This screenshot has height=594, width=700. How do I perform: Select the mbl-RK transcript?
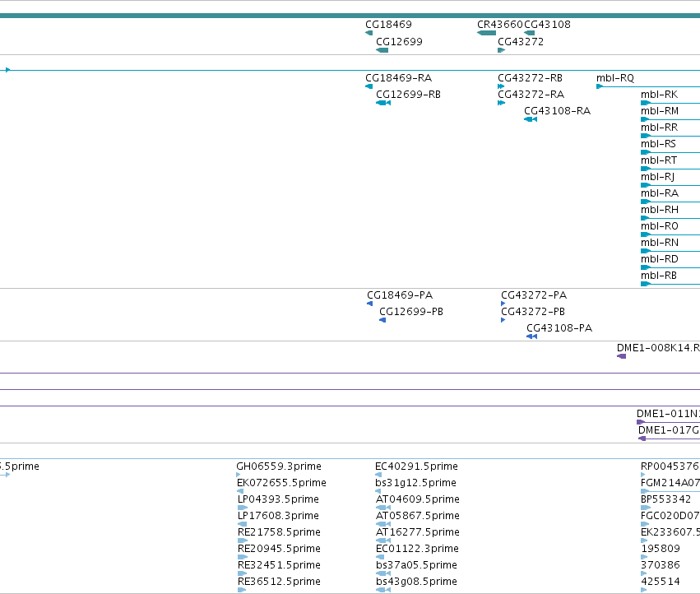pos(670,103)
